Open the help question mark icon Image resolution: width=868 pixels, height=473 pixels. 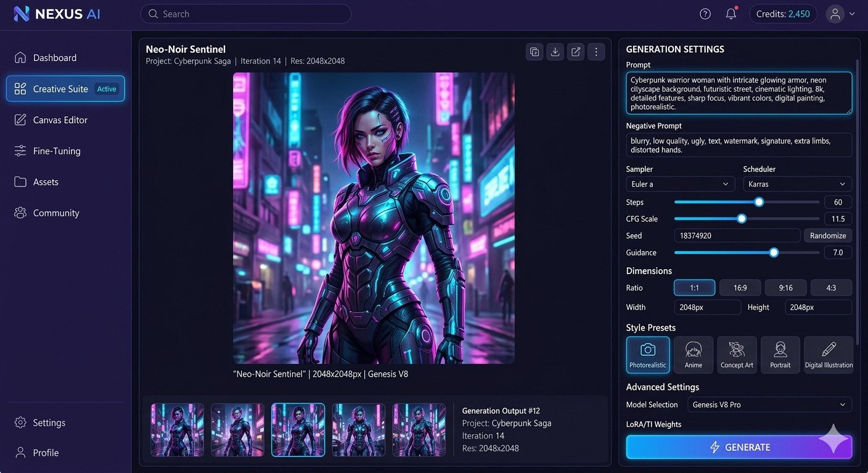coord(705,14)
